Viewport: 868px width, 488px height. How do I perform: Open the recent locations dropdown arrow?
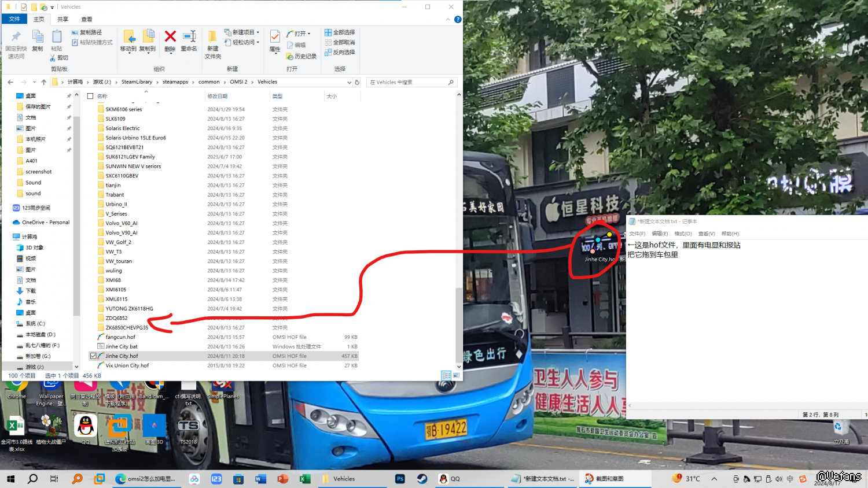click(x=34, y=82)
